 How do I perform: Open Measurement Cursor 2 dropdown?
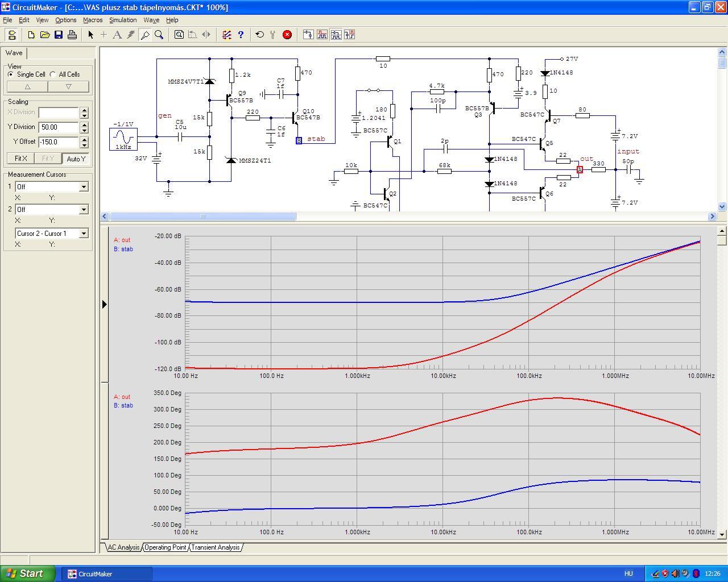84,210
